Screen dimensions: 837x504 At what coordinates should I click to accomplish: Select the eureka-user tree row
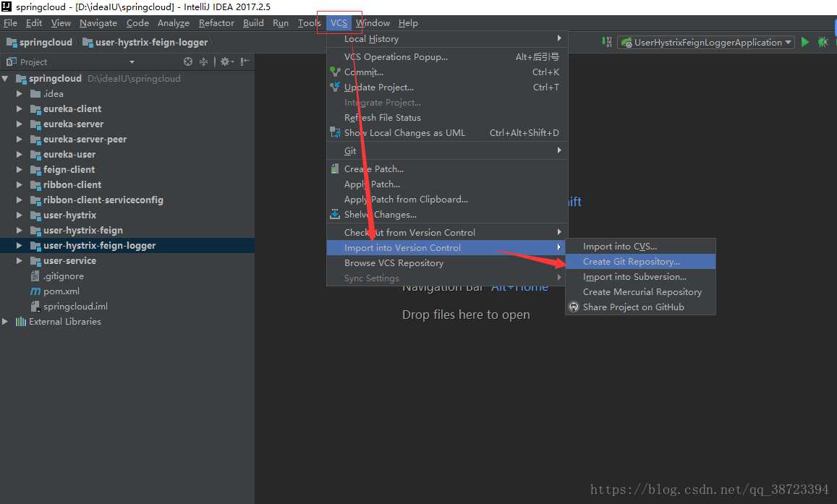127,155
